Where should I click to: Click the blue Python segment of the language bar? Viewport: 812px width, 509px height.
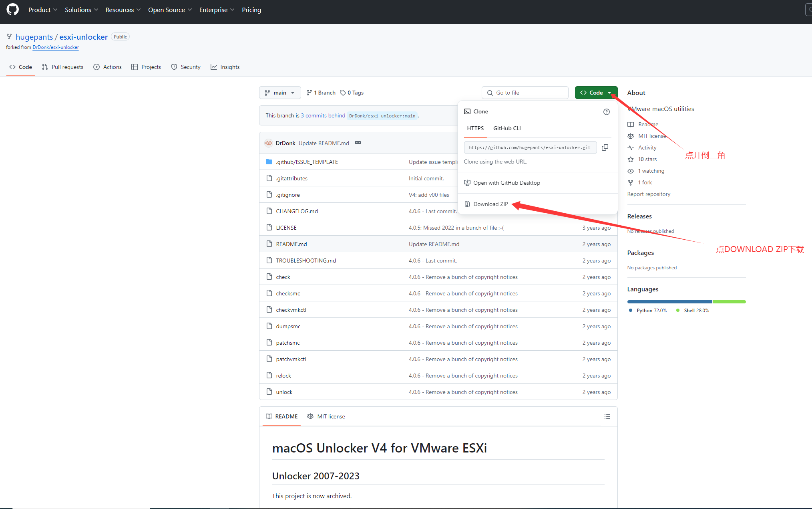click(x=669, y=302)
